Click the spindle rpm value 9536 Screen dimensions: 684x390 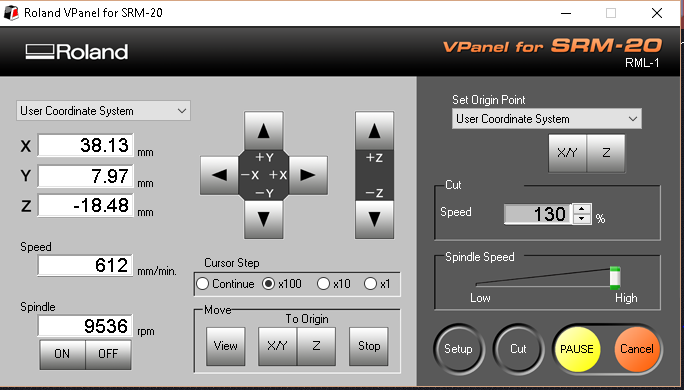(86, 326)
